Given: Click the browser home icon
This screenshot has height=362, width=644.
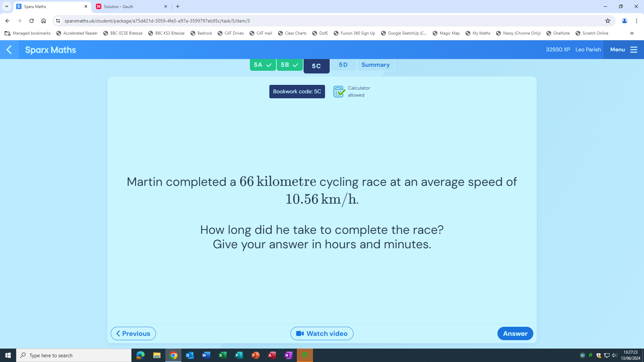Looking at the screenshot, I should pyautogui.click(x=44, y=21).
